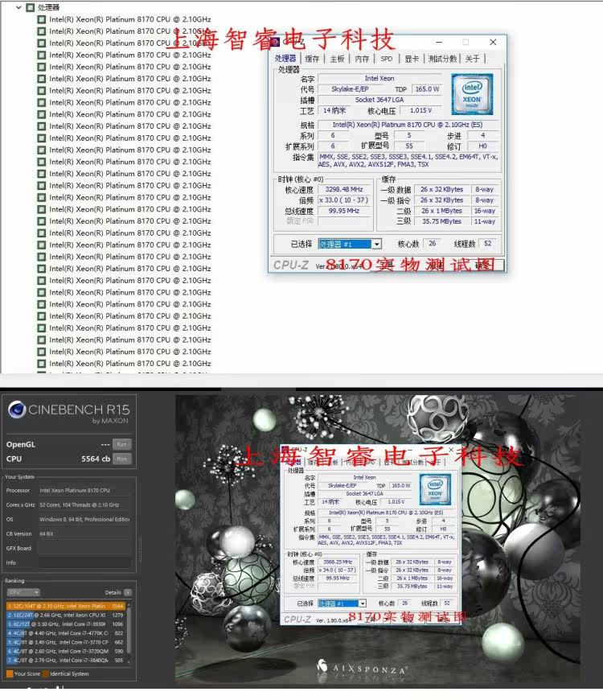This screenshot has width=603, height=700.
Task: Select the 处理器 tab in CPU-Z
Action: (x=285, y=59)
